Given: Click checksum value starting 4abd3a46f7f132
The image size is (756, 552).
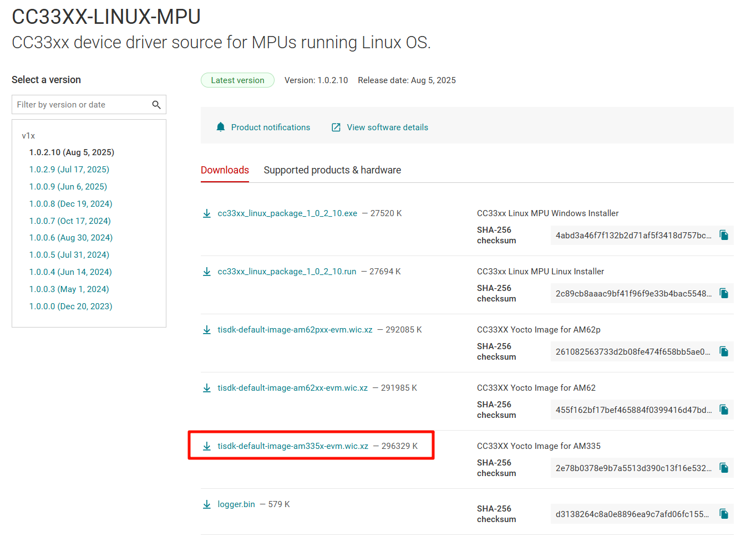Looking at the screenshot, I should (633, 235).
